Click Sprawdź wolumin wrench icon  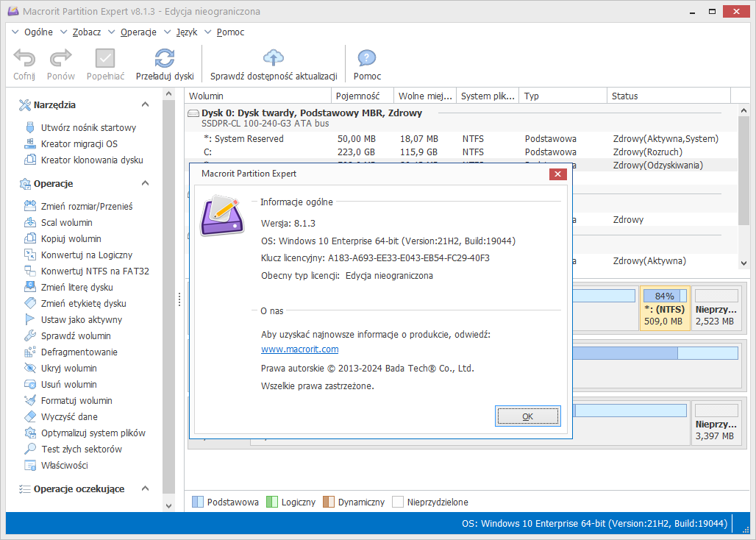[30, 335]
